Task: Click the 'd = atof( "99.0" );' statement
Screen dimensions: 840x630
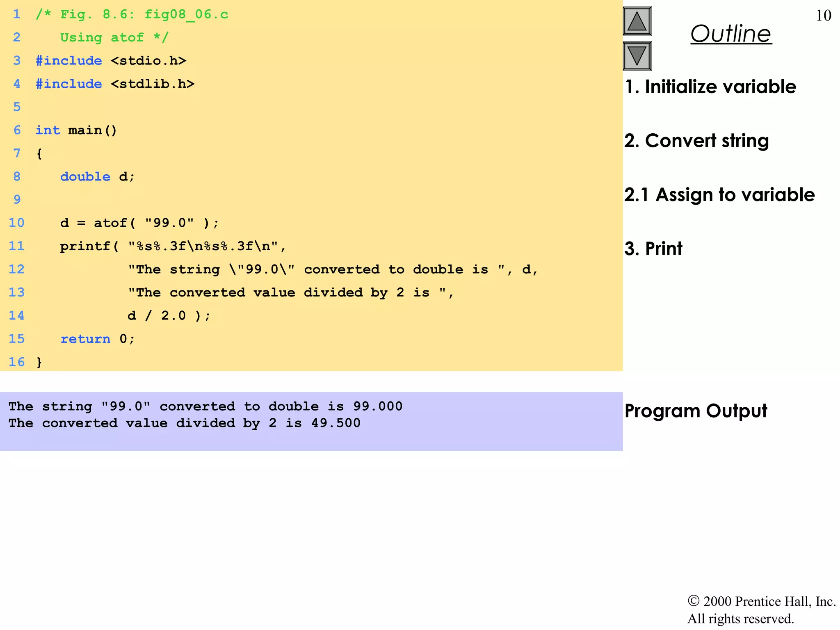Action: pos(140,223)
